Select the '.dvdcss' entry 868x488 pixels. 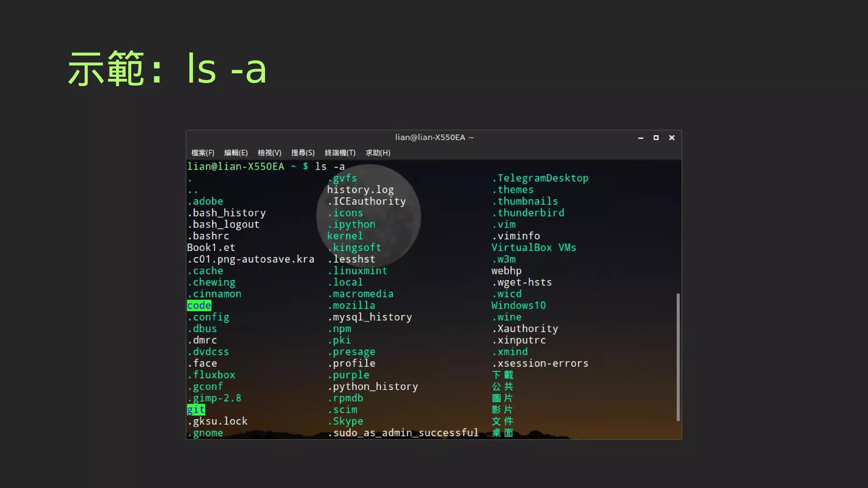pyautogui.click(x=208, y=352)
